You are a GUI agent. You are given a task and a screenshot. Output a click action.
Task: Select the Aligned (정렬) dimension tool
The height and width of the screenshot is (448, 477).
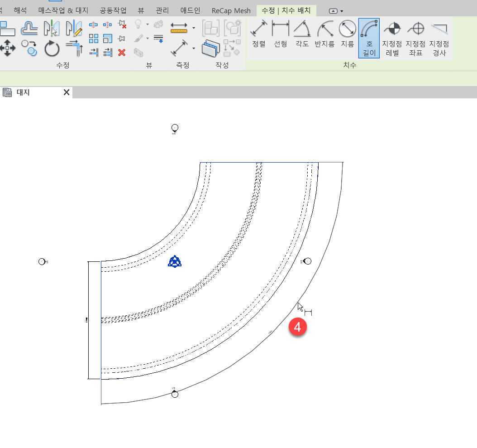(258, 34)
